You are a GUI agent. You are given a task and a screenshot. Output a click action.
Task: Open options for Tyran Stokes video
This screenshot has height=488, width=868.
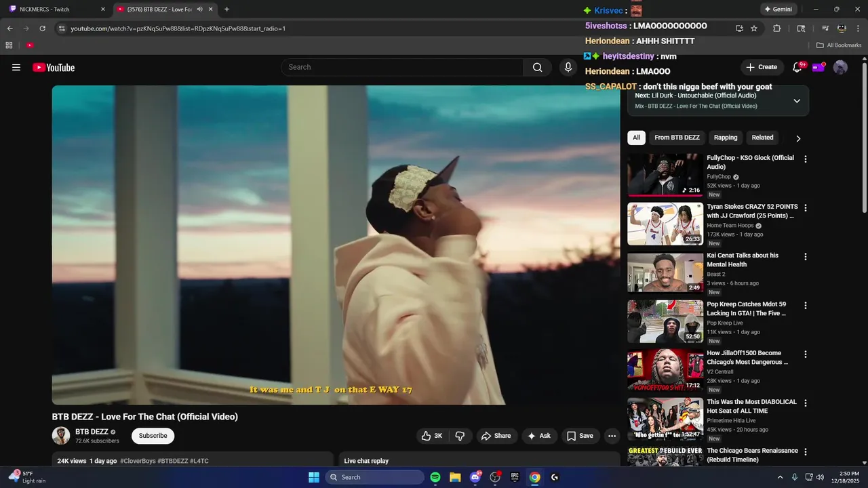click(806, 208)
